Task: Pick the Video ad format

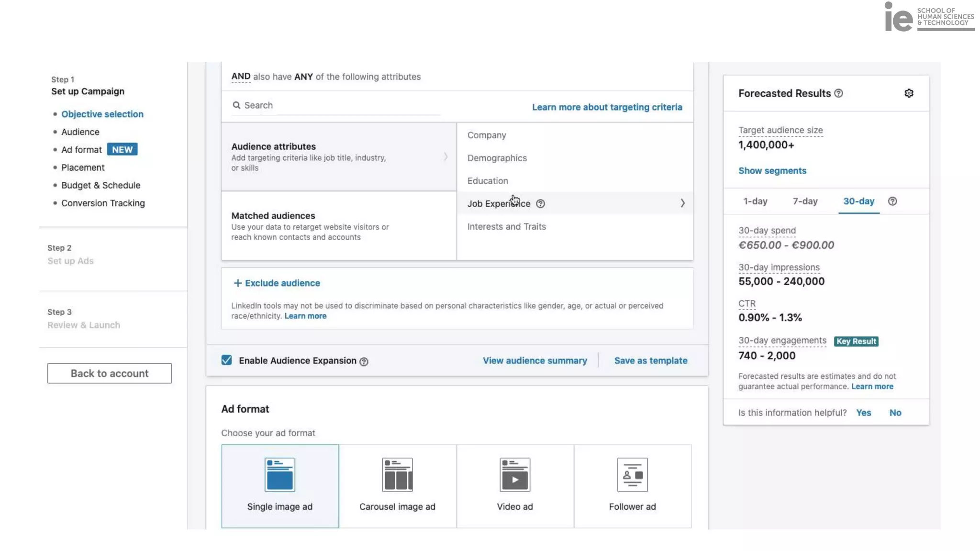Action: pyautogui.click(x=515, y=486)
